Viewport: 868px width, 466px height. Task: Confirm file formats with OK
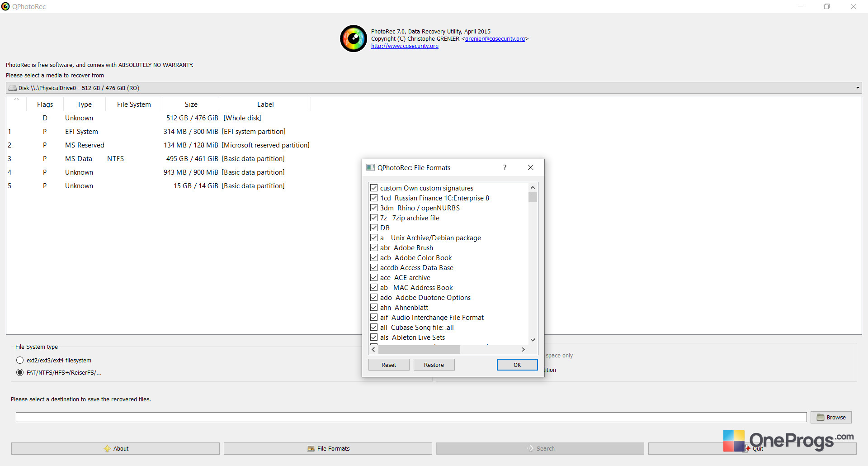coord(517,365)
